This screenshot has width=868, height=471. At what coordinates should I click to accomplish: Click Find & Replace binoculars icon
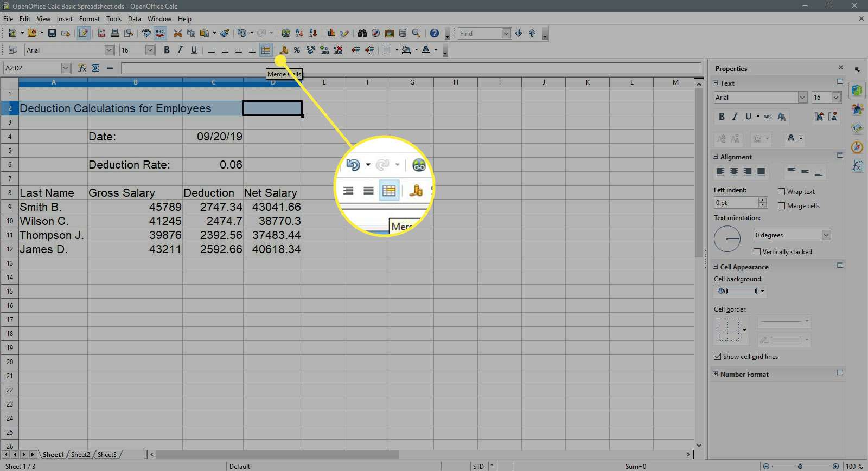(x=362, y=33)
